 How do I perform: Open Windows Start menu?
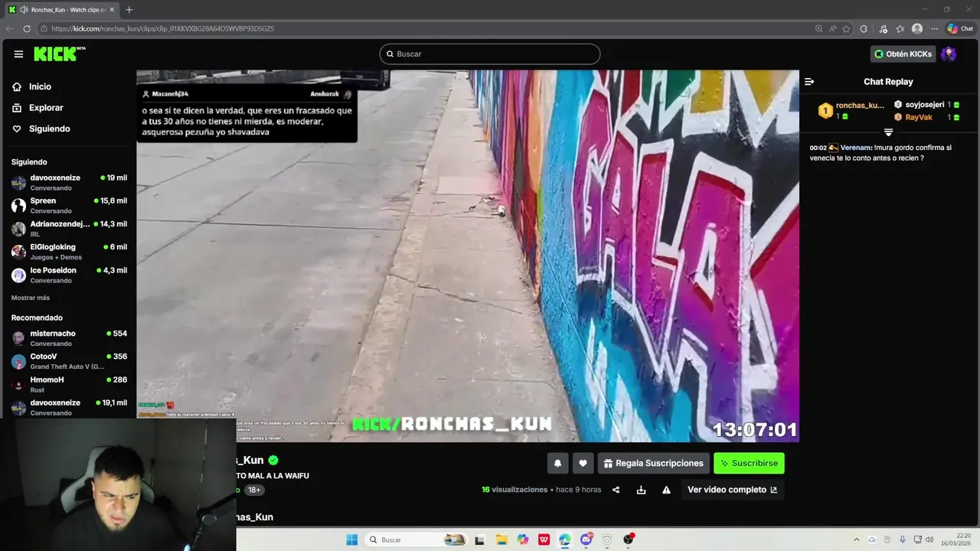tap(352, 540)
